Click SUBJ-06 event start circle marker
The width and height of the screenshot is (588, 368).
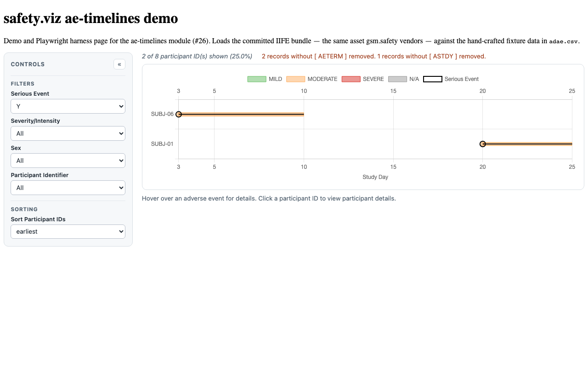click(x=179, y=114)
